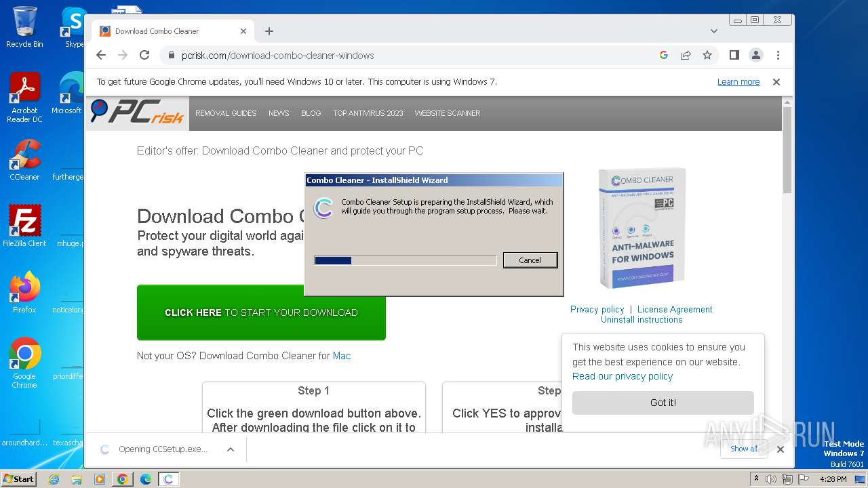Click Read our privacy policy

click(x=623, y=376)
